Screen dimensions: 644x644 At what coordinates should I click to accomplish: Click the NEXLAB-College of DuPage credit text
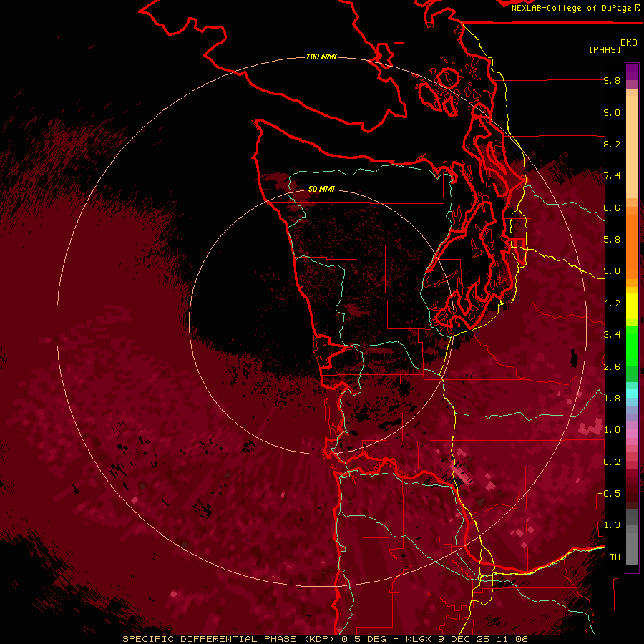point(571,8)
